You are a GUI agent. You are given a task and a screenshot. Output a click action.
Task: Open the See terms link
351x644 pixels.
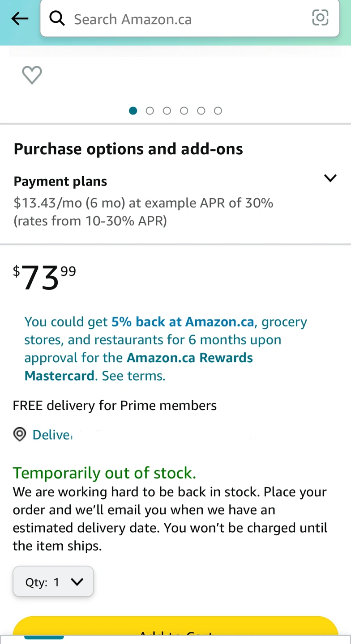pos(133,376)
